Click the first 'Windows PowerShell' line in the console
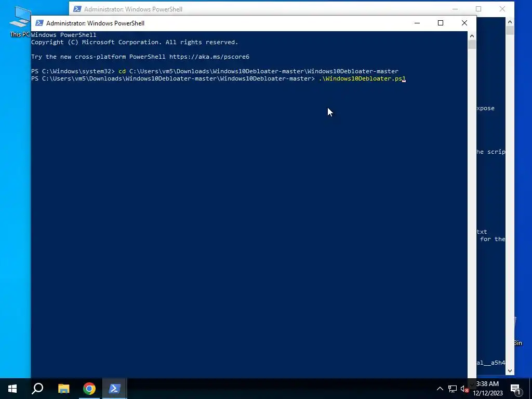532x399 pixels. [x=64, y=35]
